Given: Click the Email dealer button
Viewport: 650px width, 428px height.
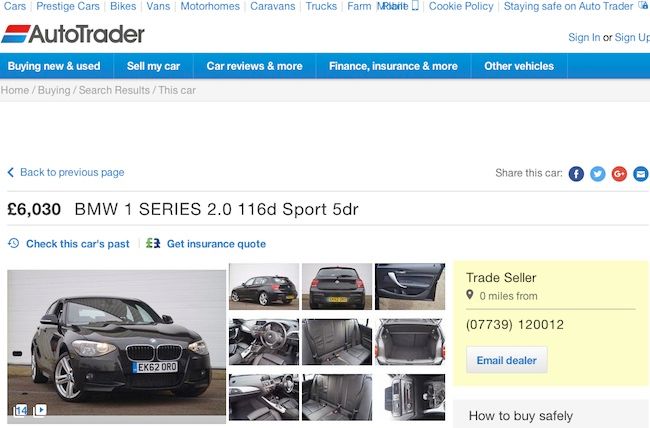Looking at the screenshot, I should pos(507,360).
